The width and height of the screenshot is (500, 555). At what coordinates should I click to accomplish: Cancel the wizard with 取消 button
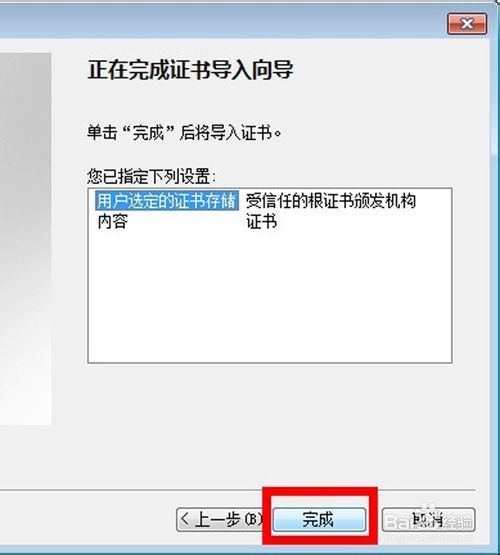[x=428, y=519]
